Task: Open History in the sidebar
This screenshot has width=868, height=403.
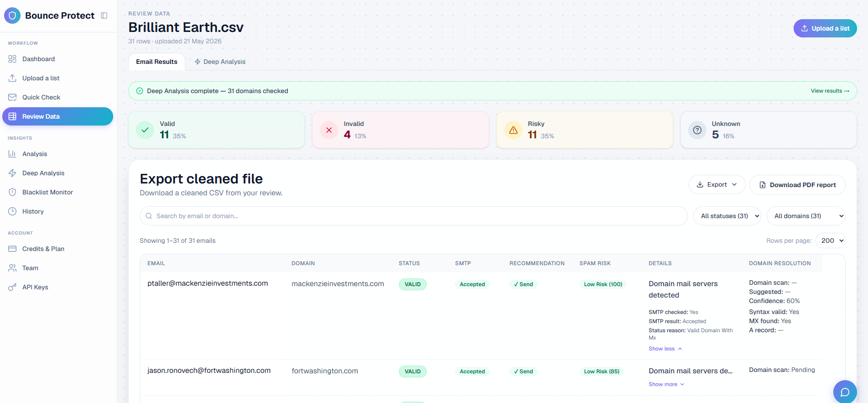Action: (58, 211)
